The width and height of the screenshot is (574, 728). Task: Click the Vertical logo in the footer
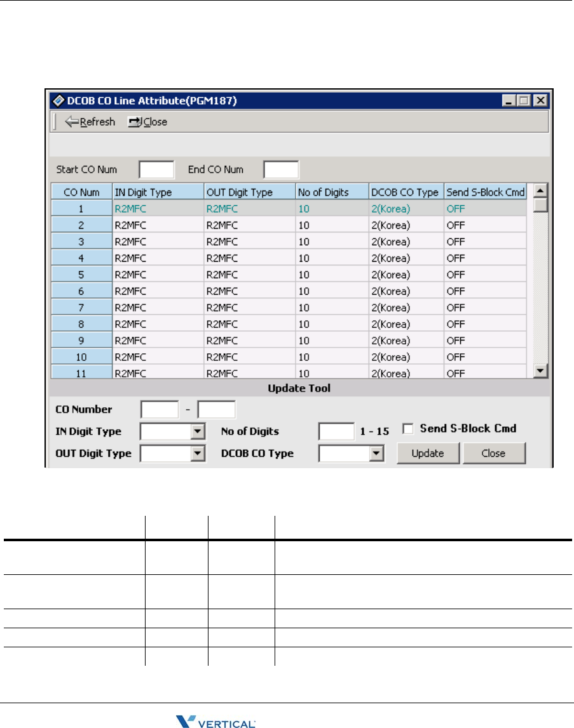215,722
